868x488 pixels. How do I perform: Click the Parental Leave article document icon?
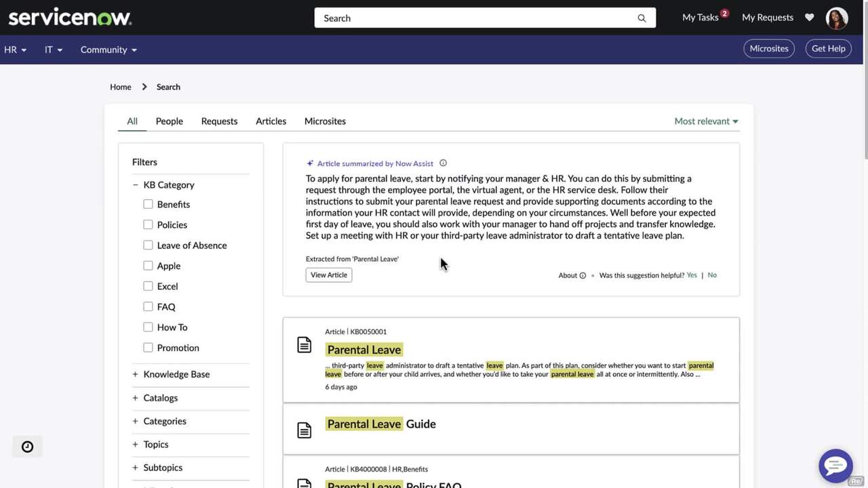tap(304, 344)
